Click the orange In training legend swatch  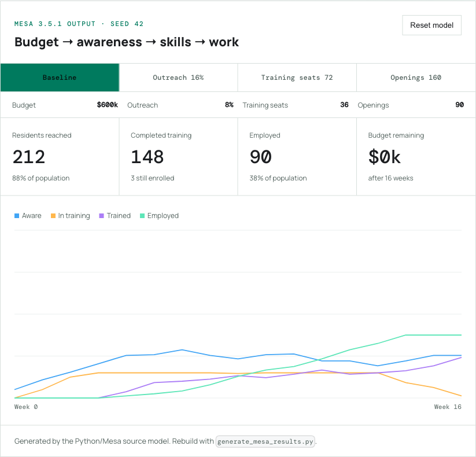[53, 216]
